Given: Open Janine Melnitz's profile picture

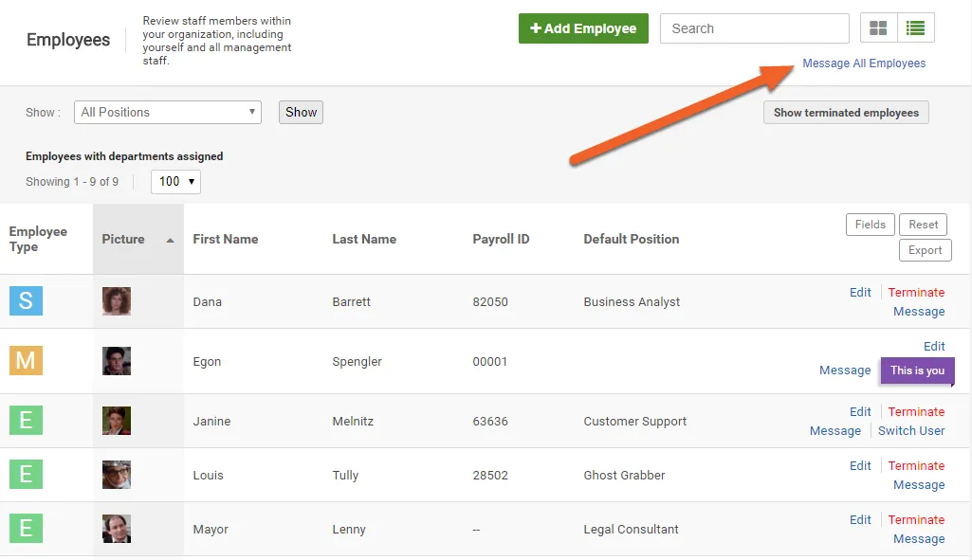Looking at the screenshot, I should [x=117, y=421].
